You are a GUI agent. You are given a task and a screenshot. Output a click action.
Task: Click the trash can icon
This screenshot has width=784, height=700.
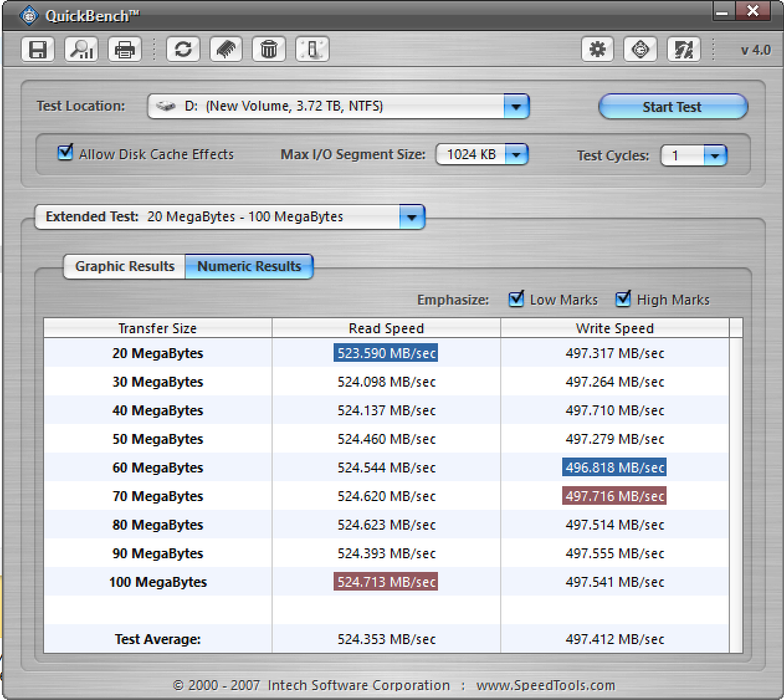tap(269, 50)
